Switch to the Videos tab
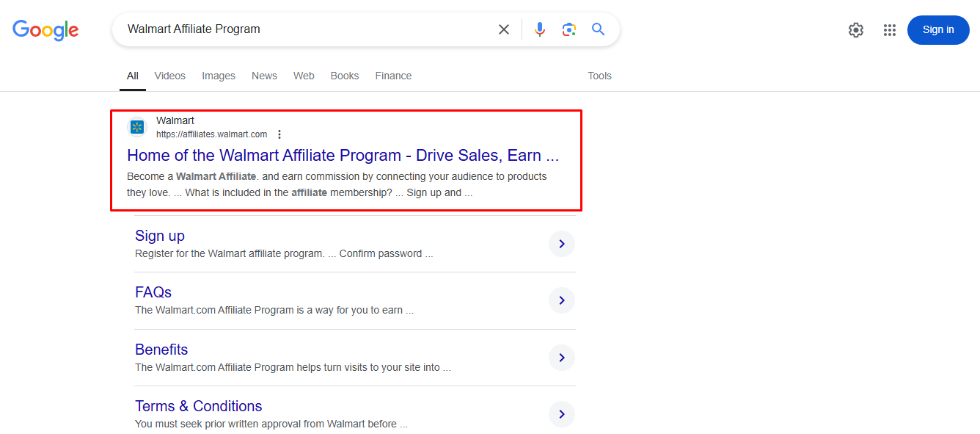980x434 pixels. click(170, 76)
